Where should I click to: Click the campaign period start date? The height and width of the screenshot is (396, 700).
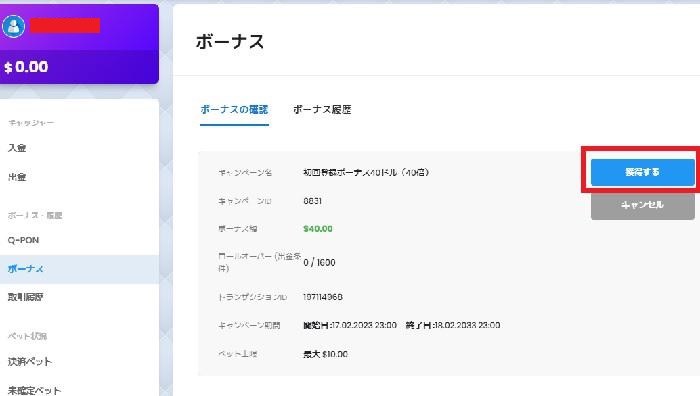[x=350, y=325]
